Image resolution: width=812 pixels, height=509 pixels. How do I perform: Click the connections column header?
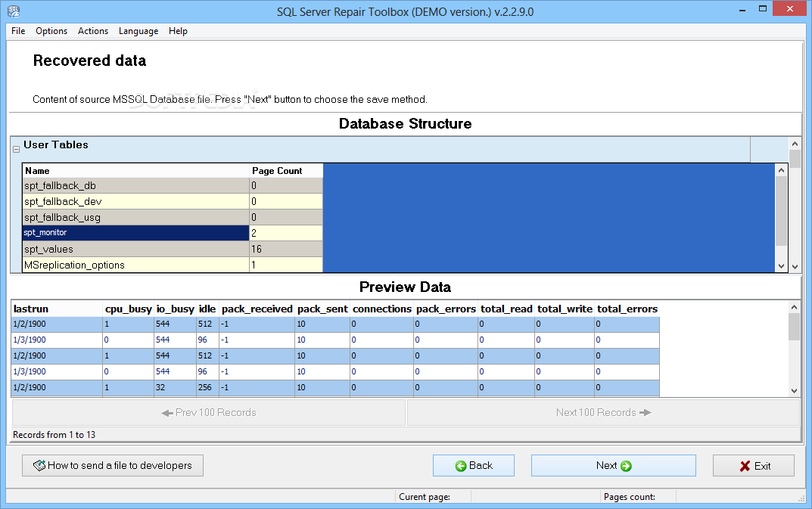381,309
